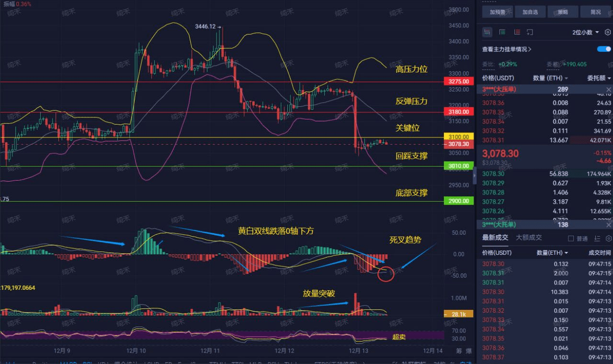Switch to the bids-only green order book icon

(502, 32)
